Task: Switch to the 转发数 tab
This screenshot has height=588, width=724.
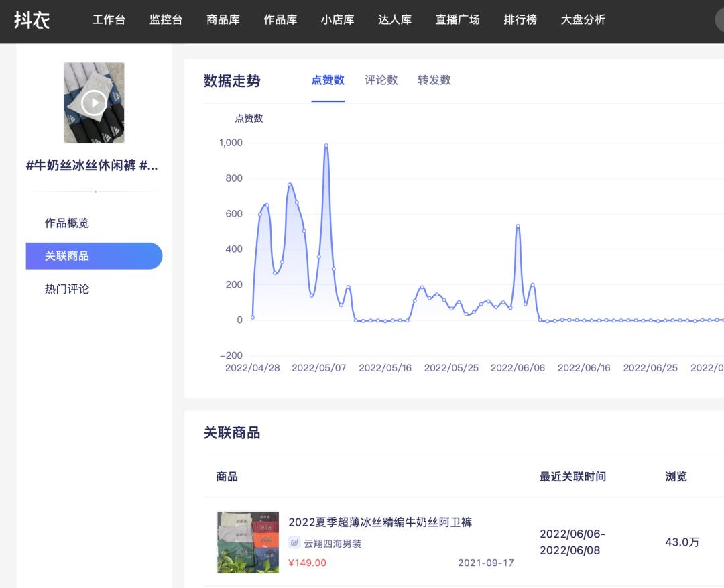Action: pyautogui.click(x=434, y=80)
